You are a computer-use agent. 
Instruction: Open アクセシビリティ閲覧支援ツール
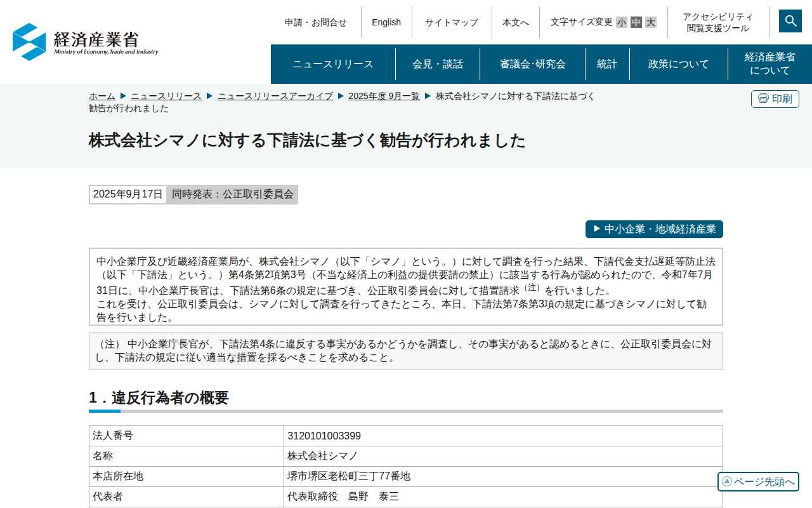coord(718,22)
